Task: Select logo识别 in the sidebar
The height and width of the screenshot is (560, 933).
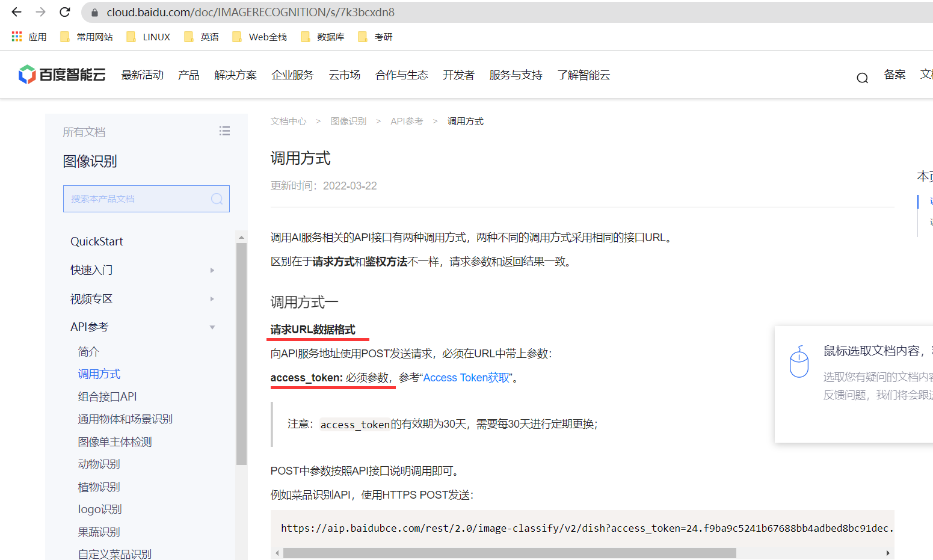Action: pos(100,509)
